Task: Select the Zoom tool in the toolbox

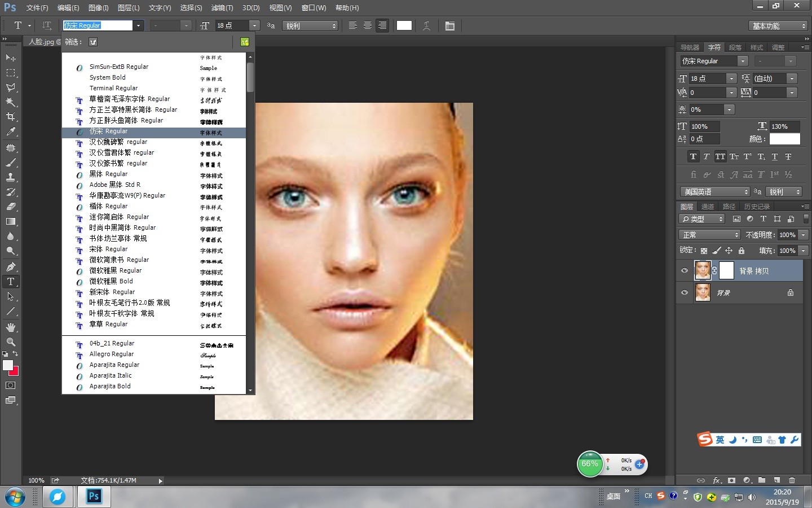Action: click(x=10, y=342)
